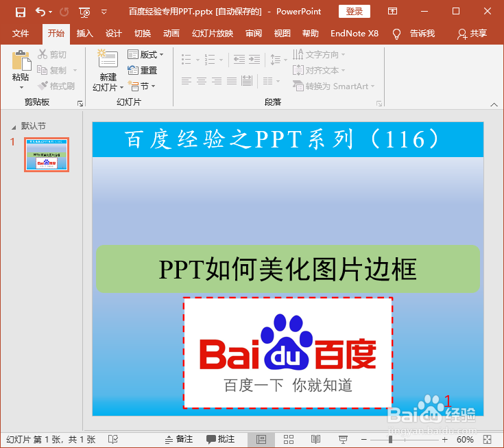Open the 视图 tab
This screenshot has width=504, height=448.
(x=283, y=34)
